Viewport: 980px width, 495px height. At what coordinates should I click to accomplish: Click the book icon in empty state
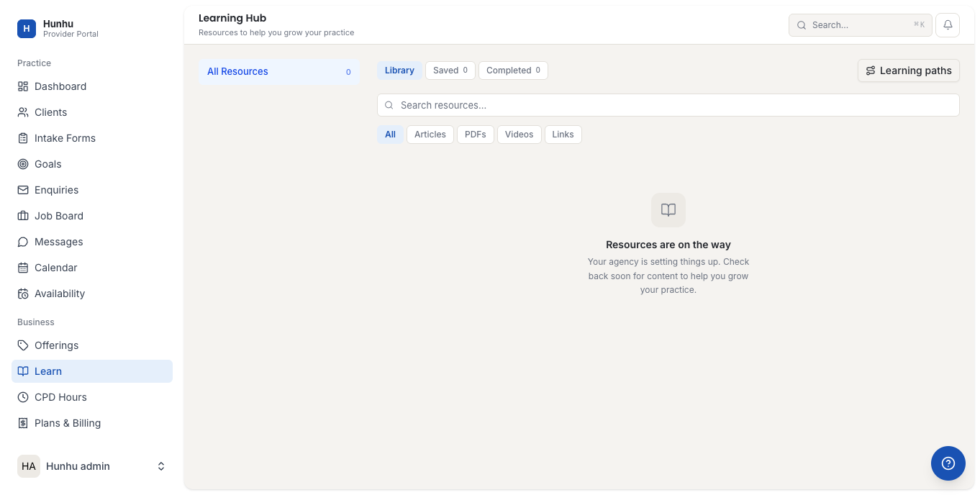(x=668, y=210)
